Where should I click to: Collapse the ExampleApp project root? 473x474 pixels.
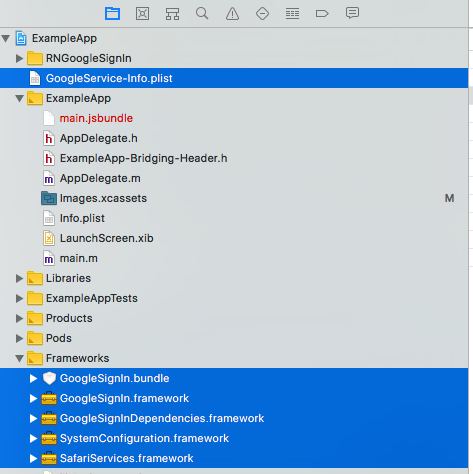pyautogui.click(x=6, y=38)
